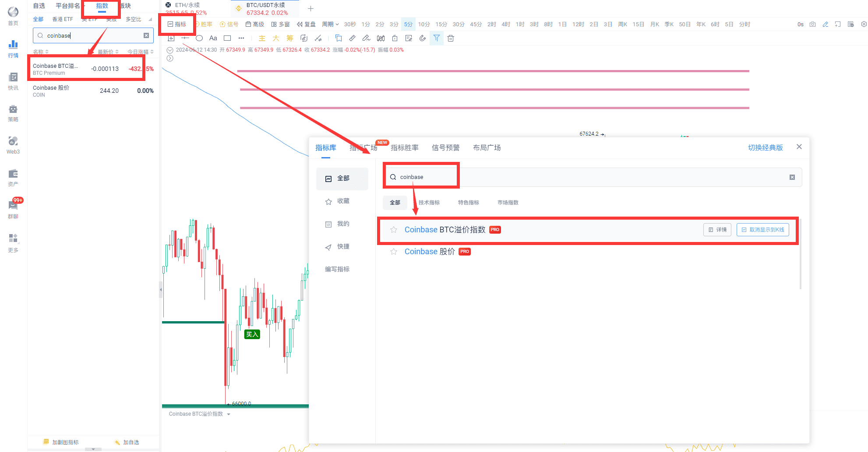The image size is (868, 452).
Task: Click the candlestick pattern toolbar icon
Action: [381, 38]
